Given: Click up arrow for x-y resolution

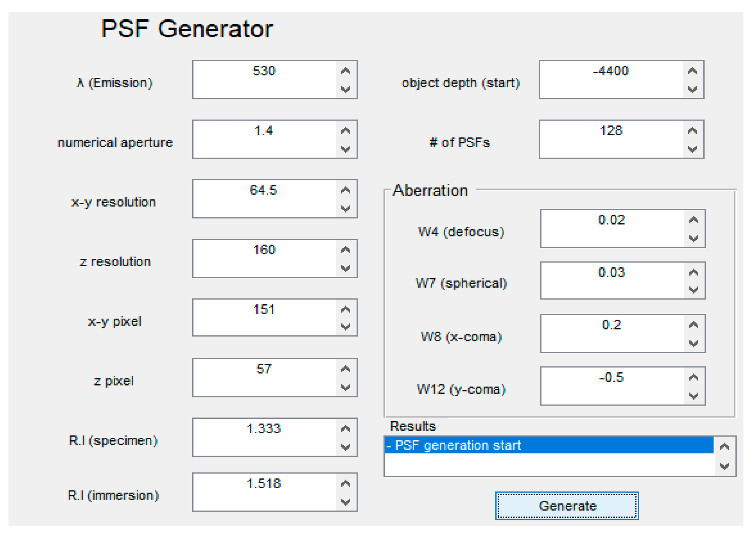Looking at the screenshot, I should [x=345, y=190].
